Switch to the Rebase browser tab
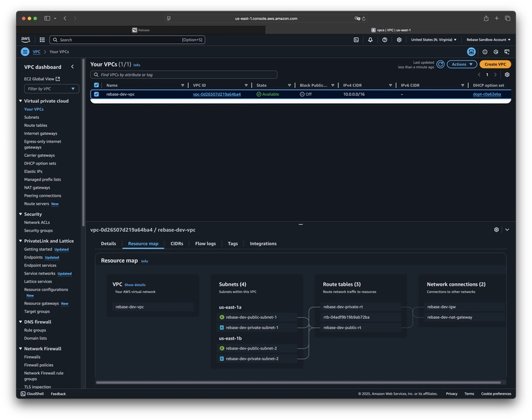The image size is (532, 420). click(x=141, y=30)
